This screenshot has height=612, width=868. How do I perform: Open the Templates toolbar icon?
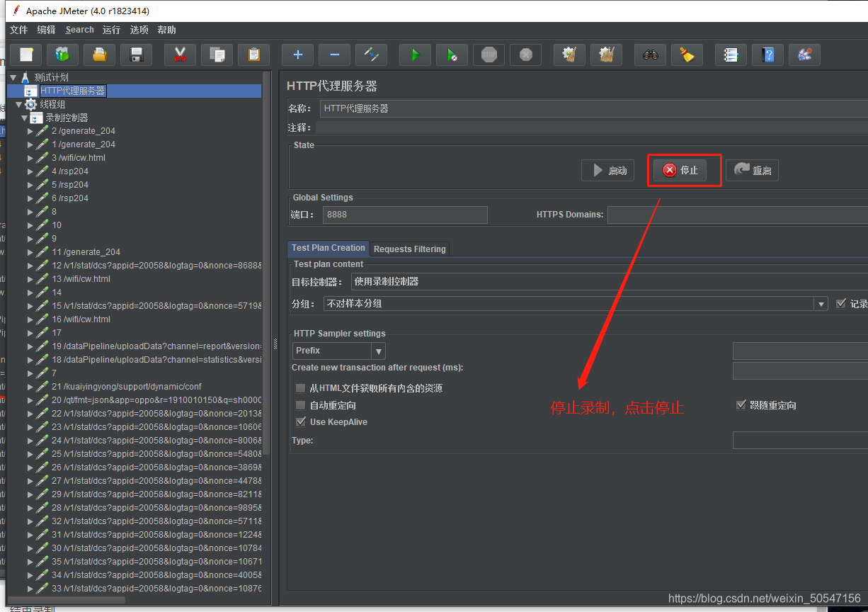pos(63,55)
